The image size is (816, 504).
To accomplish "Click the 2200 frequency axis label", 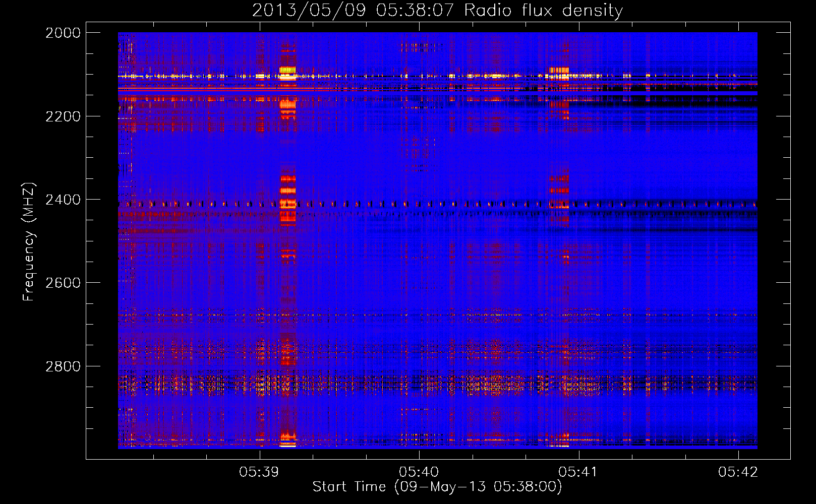I will [63, 116].
